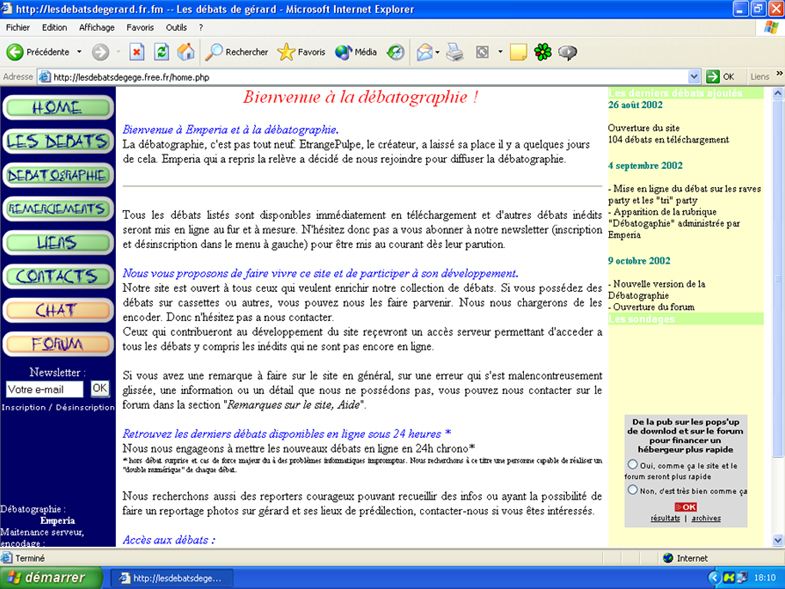Open the poll résultats link
The width and height of the screenshot is (785, 589).
pyautogui.click(x=665, y=518)
